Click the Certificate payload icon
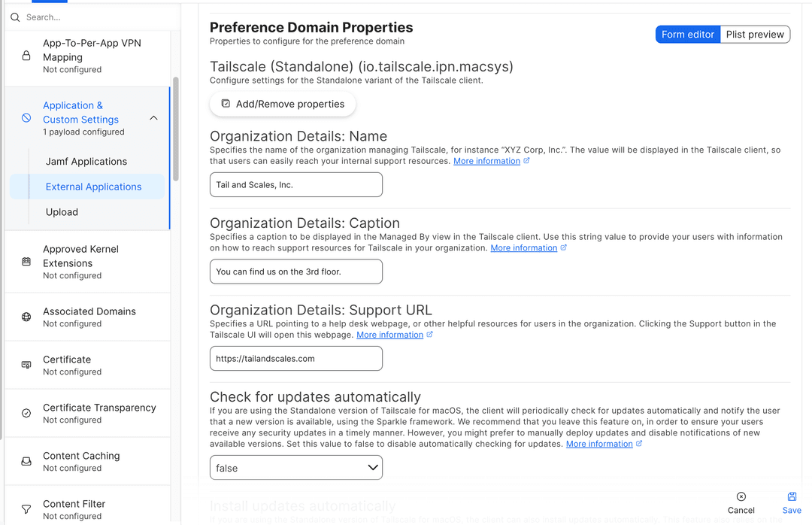Screen dimensions: 812x525 [26, 365]
